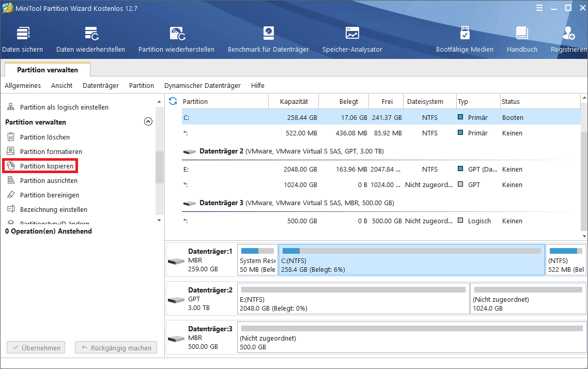588x369 pixels.
Task: Click 0 Operation(en) Anstehend label
Action: tap(49, 232)
